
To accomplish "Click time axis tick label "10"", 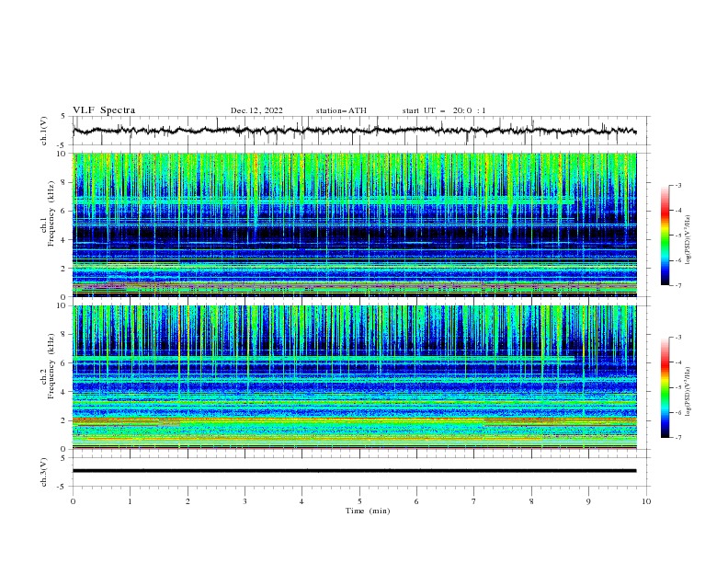I will 646,501.
